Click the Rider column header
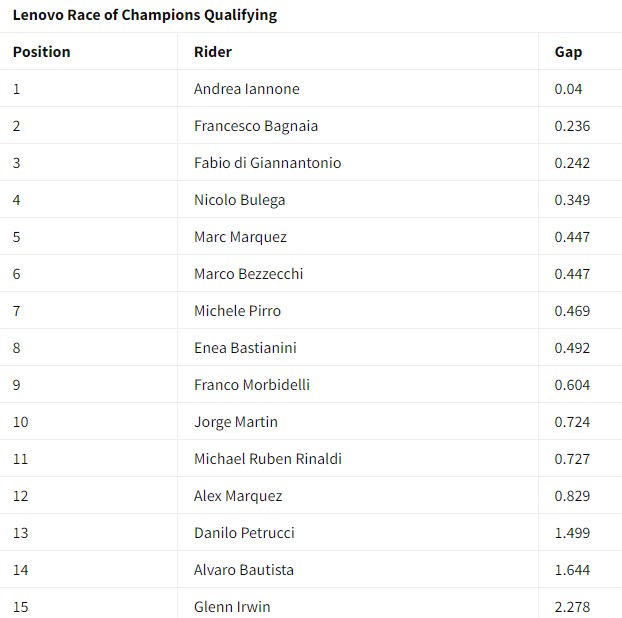This screenshot has height=618, width=622. 212,52
